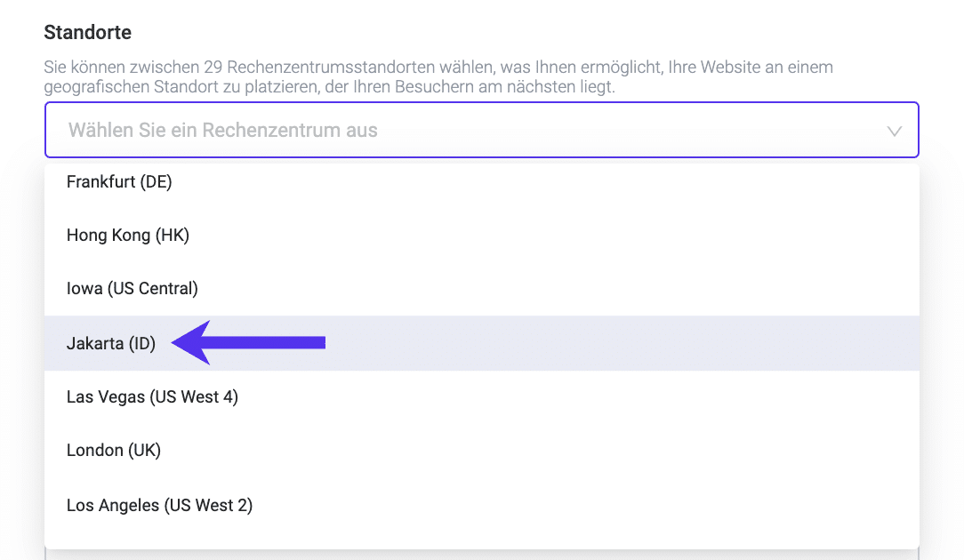Select Hong Kong (HK) as data center

(x=126, y=235)
